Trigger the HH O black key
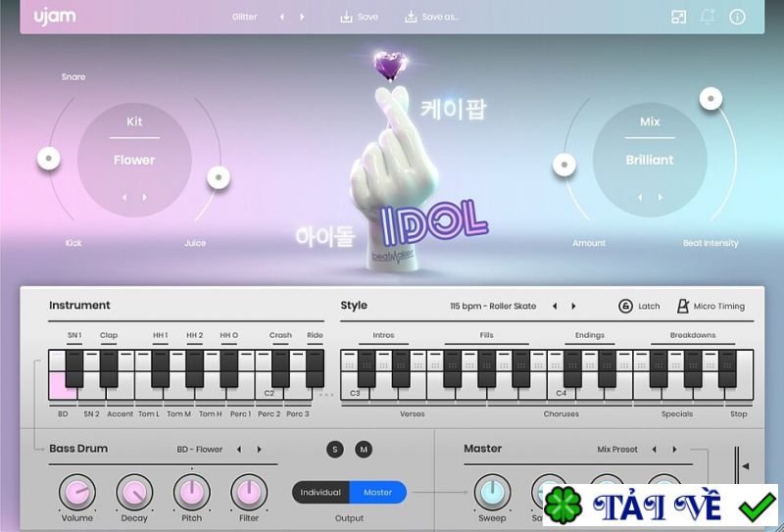Viewport: 784px width, 532px height. [x=229, y=368]
